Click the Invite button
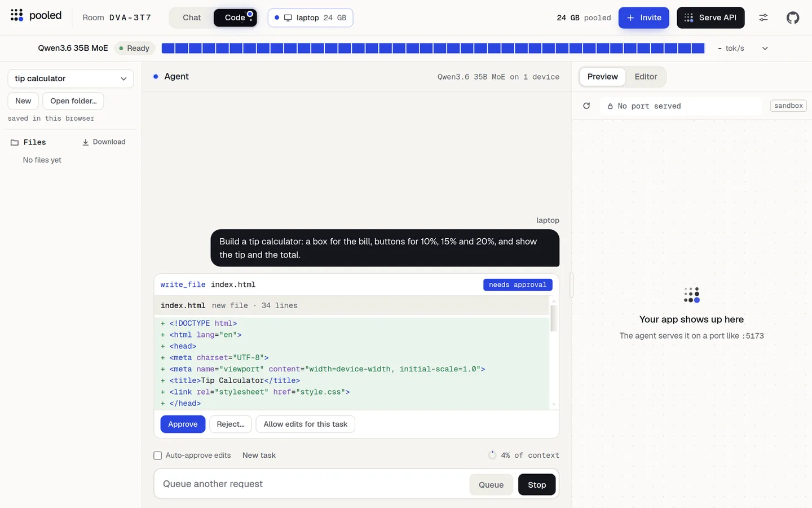The width and height of the screenshot is (812, 508). pyautogui.click(x=644, y=17)
